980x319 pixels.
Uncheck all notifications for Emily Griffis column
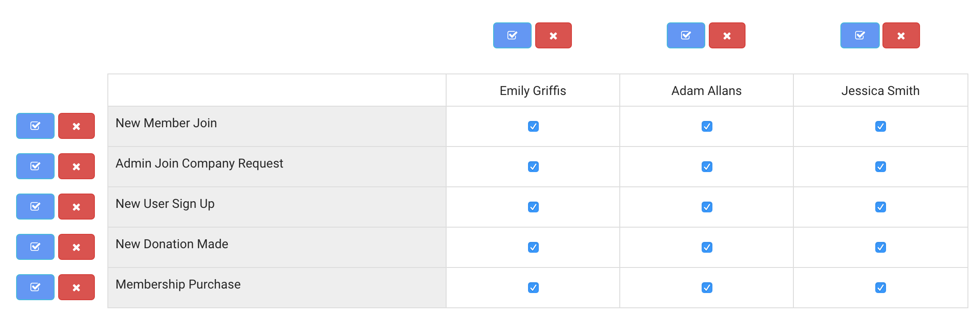[553, 35]
